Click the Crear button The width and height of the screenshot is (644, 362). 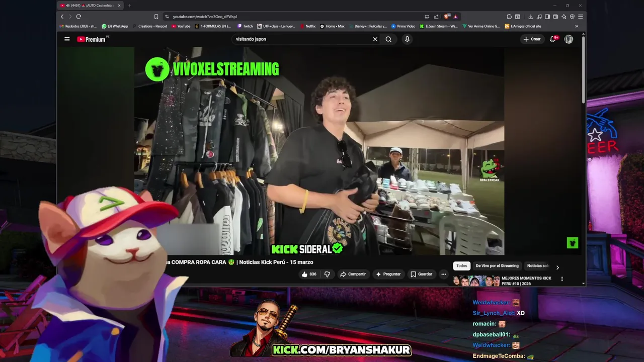532,39
